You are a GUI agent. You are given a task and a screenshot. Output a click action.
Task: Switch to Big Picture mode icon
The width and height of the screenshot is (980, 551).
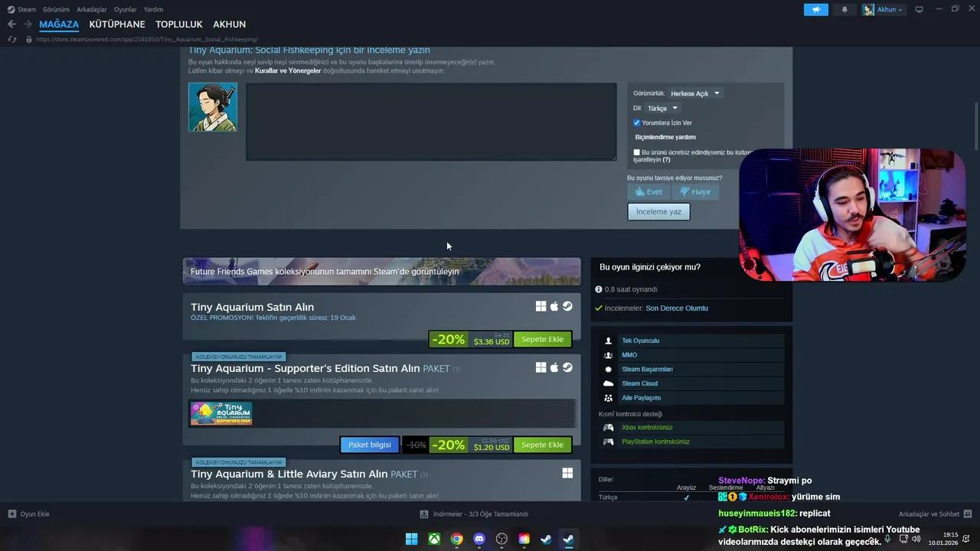(919, 9)
